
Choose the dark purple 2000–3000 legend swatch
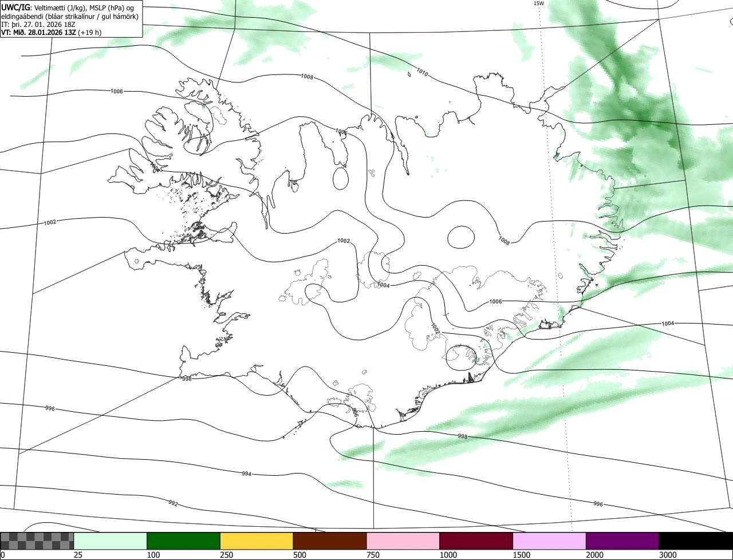point(622,541)
